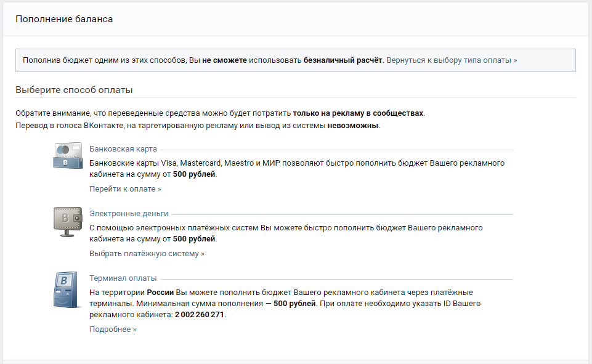Click bold text не сможете in notice
Viewport: 592px width, 364px height.
pyautogui.click(x=224, y=60)
